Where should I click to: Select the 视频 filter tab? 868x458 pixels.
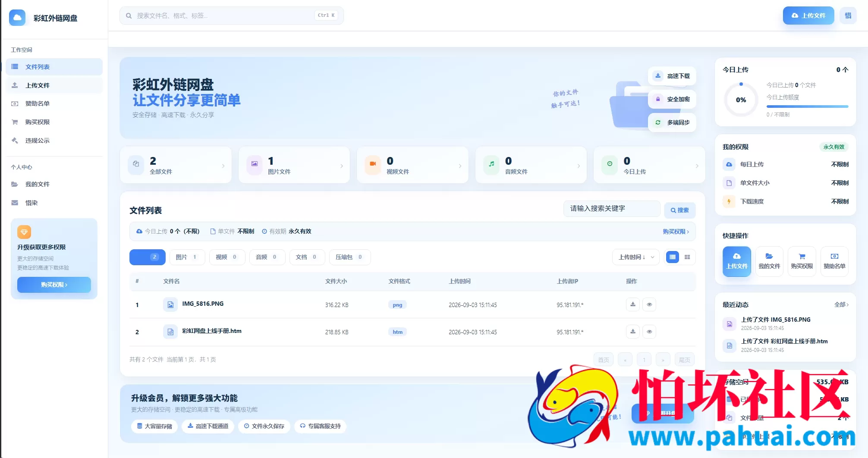(x=227, y=257)
